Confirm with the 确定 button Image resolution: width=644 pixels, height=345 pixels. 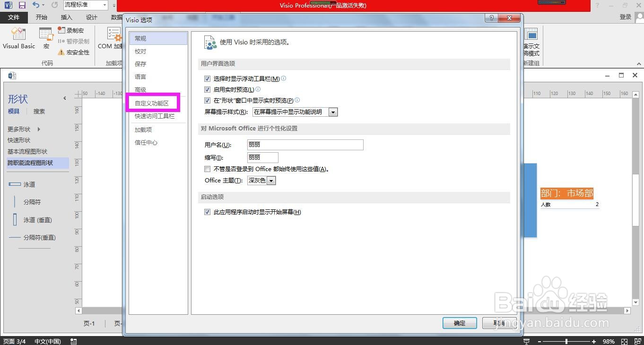[460, 323]
